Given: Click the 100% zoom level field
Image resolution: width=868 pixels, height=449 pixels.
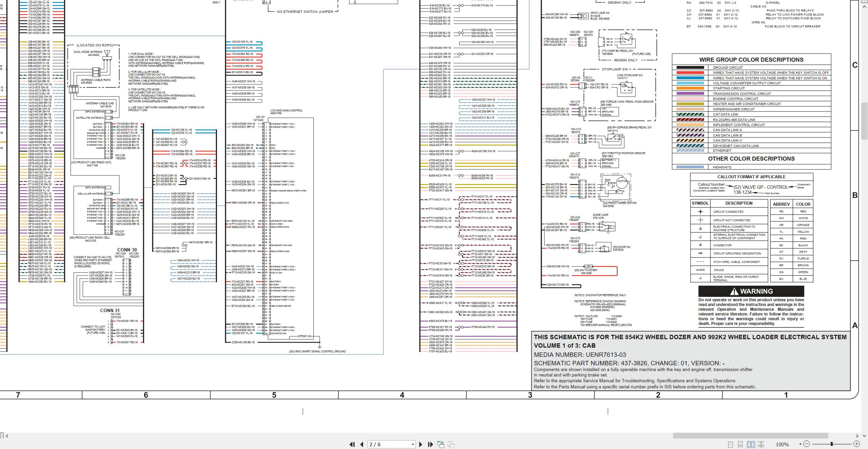Looking at the screenshot, I should 782,444.
